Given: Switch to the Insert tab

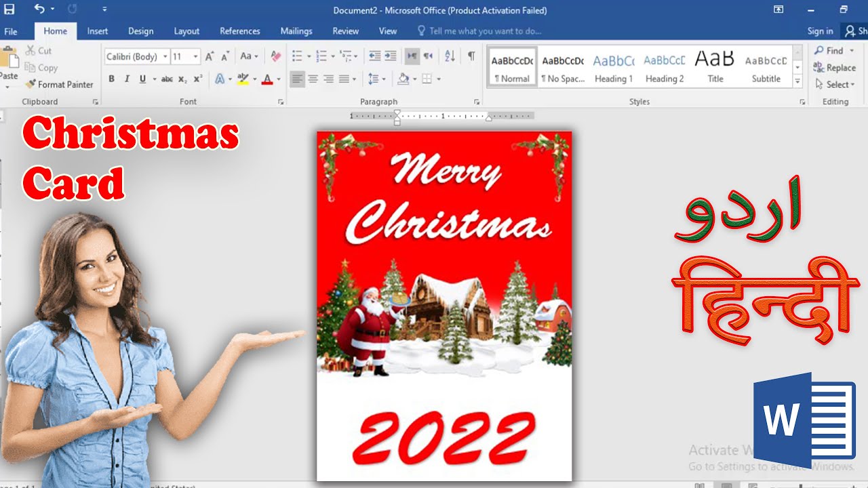Looking at the screenshot, I should pos(98,31).
